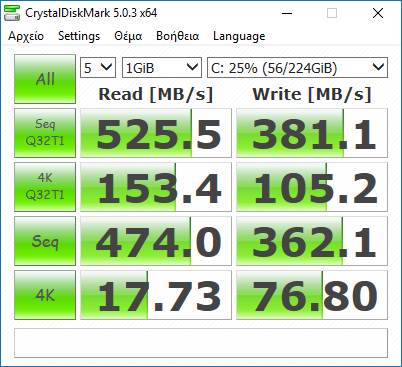Run all benchmarks with the All button
402x367 pixels.
tap(45, 79)
